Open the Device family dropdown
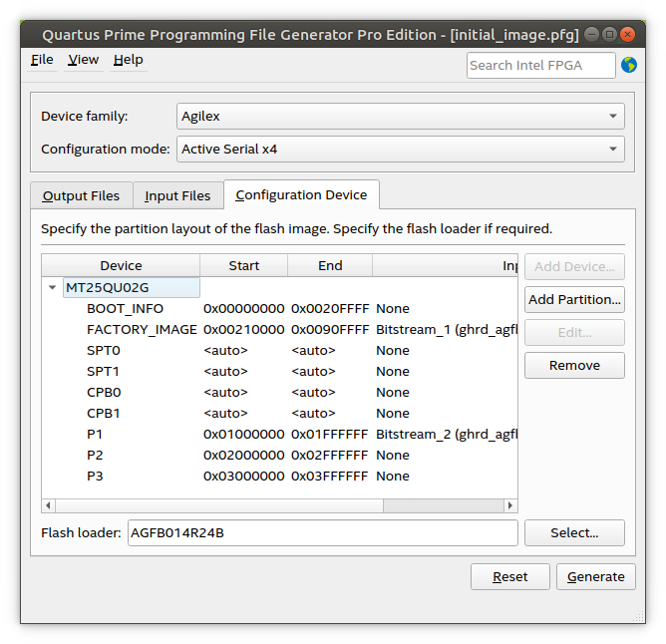 click(400, 117)
